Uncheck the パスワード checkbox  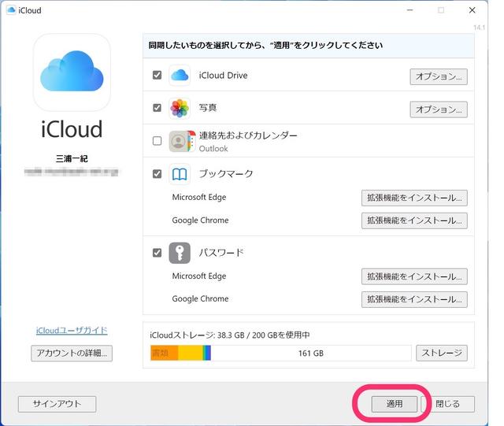[x=157, y=253]
